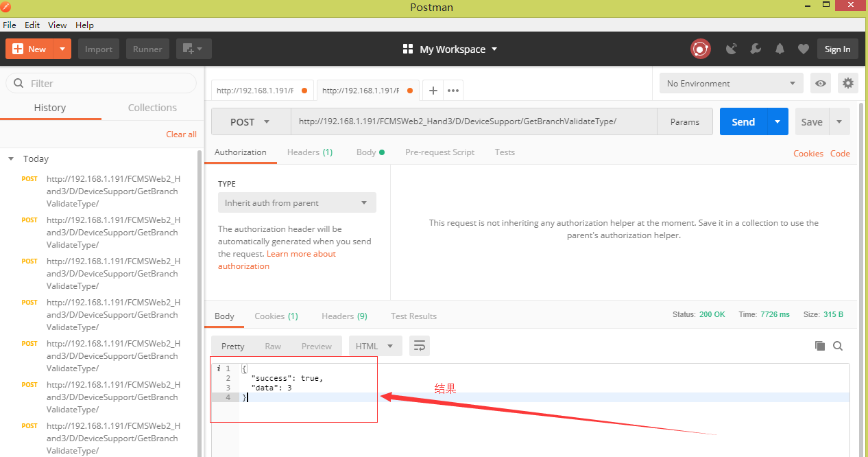The image size is (868, 457).
Task: Select the Tests tab
Action: [x=505, y=152]
